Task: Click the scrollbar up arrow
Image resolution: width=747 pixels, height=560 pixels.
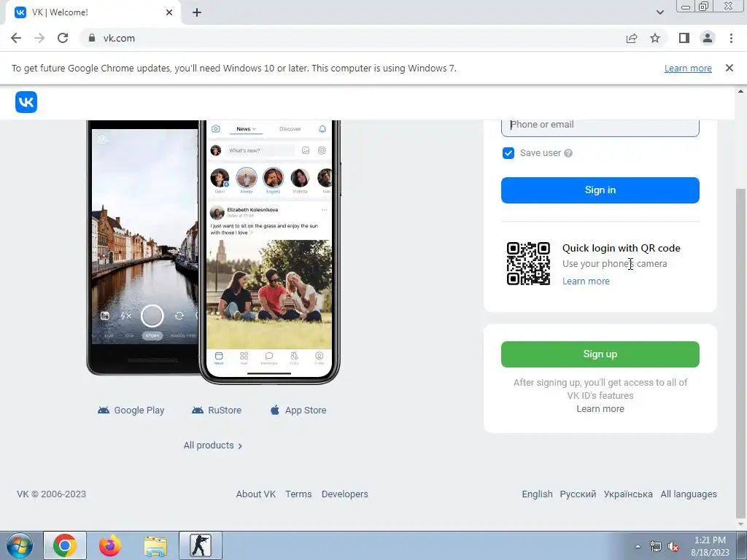Action: click(741, 91)
